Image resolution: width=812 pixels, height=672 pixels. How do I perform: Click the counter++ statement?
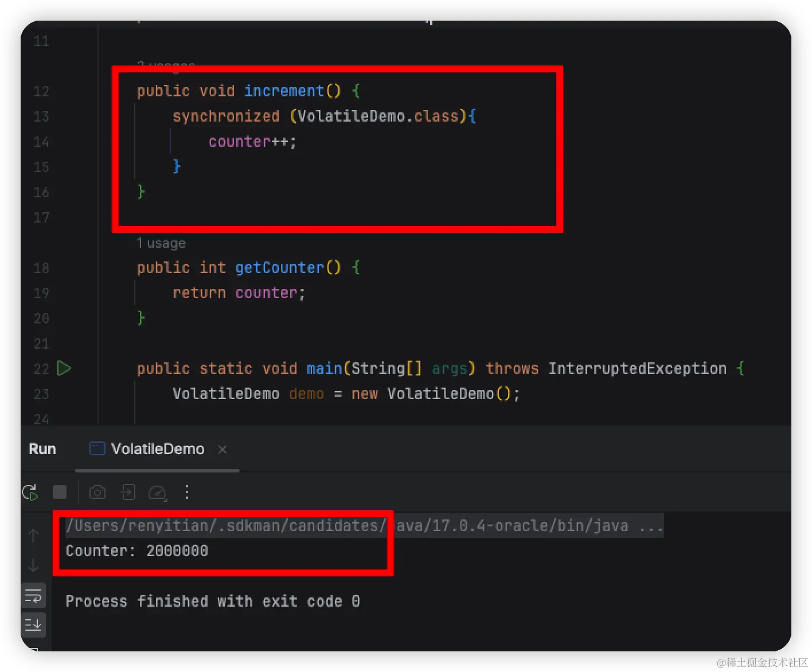coord(252,142)
